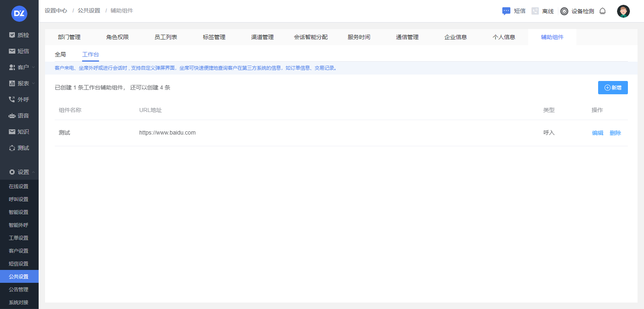Open the 知识 knowledge sidebar icon
This screenshot has height=309, width=644.
[12, 132]
